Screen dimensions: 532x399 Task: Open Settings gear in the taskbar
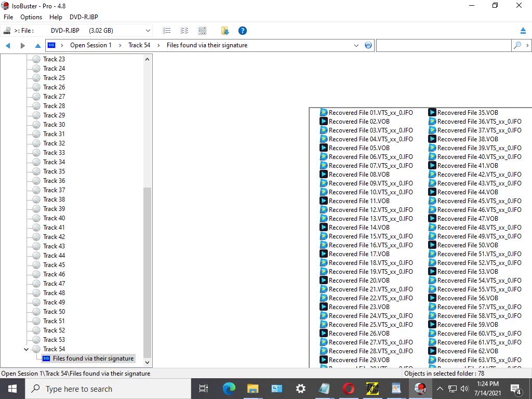tap(301, 389)
